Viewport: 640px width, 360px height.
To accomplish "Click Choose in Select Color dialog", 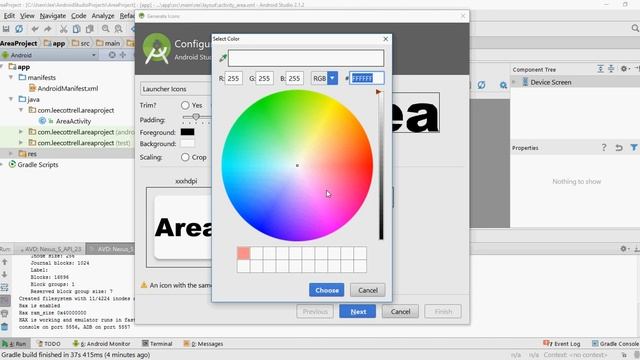I will (327, 290).
